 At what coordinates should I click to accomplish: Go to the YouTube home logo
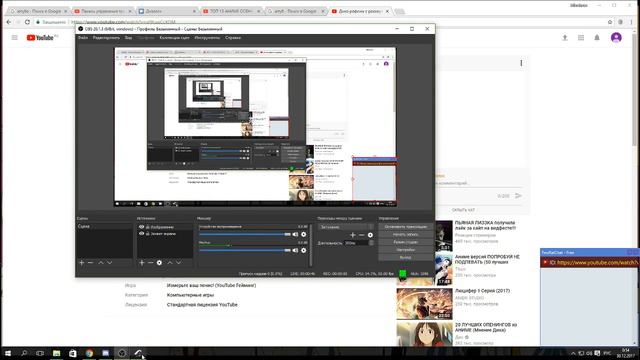point(40,38)
